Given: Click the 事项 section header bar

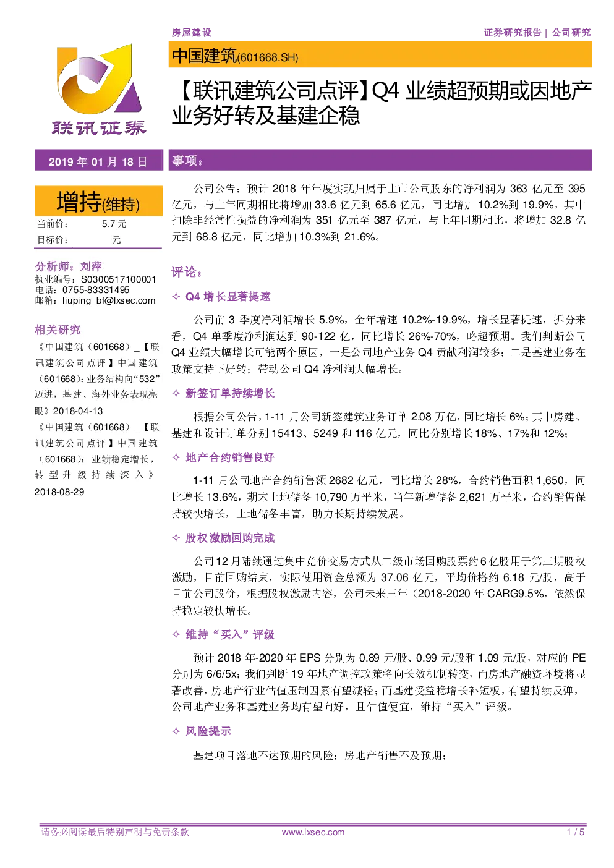Looking at the screenshot, I should pos(380,160).
